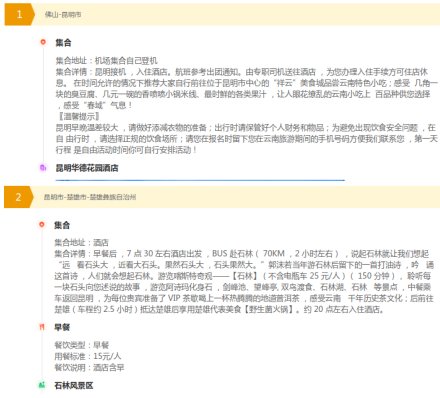Image resolution: width=440 pixels, height=398 pixels.
Task: Open the 昆明华德花园酒店 hotel entry
Action: (87, 168)
